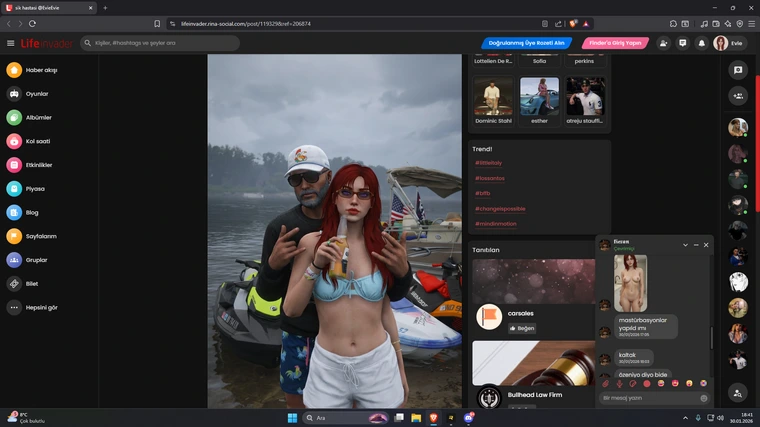Image resolution: width=760 pixels, height=427 pixels.
Task: Click the Lifeinvader logo
Action: (x=47, y=43)
